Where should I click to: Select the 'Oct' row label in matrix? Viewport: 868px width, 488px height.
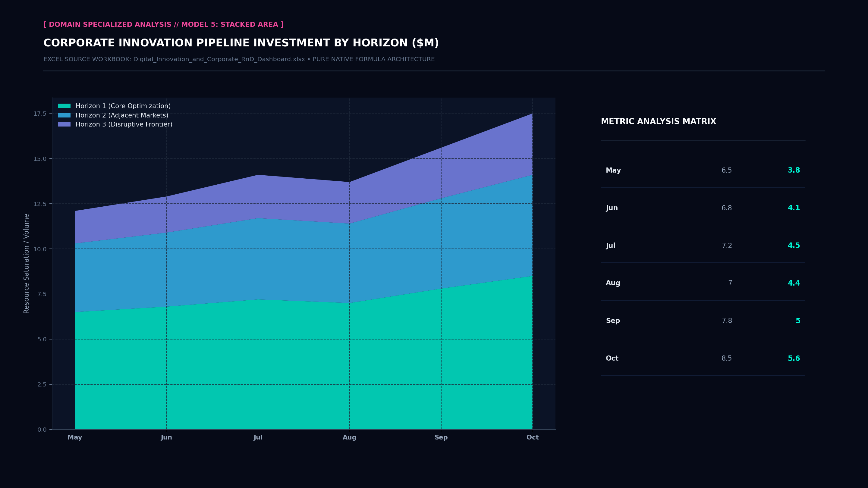(x=612, y=358)
